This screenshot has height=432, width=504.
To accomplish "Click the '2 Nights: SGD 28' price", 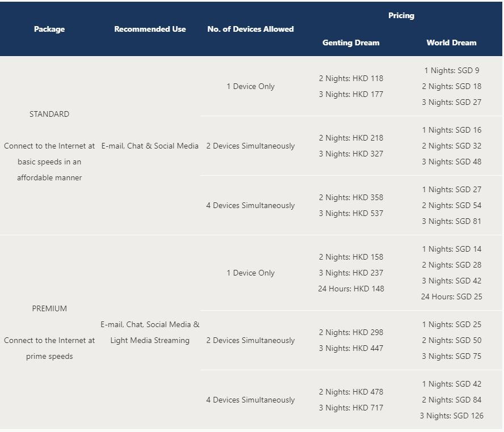I will (x=452, y=265).
